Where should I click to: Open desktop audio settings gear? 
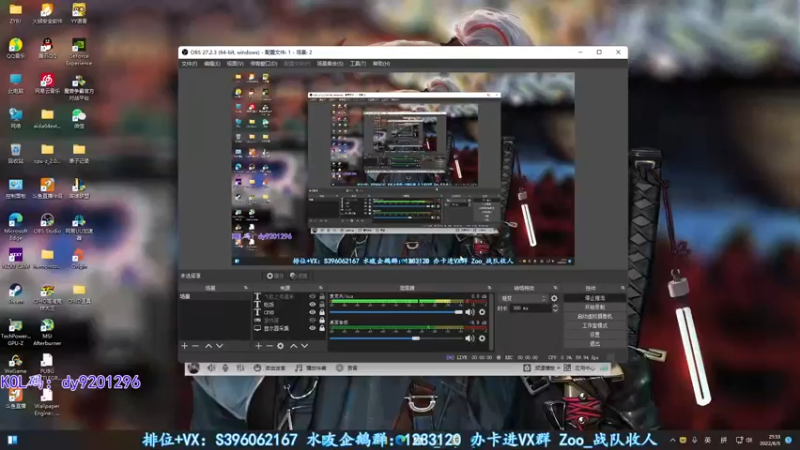tap(482, 338)
